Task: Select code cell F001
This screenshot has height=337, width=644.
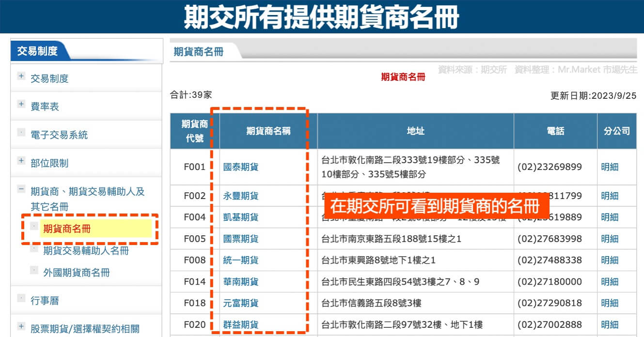Action: coord(195,167)
